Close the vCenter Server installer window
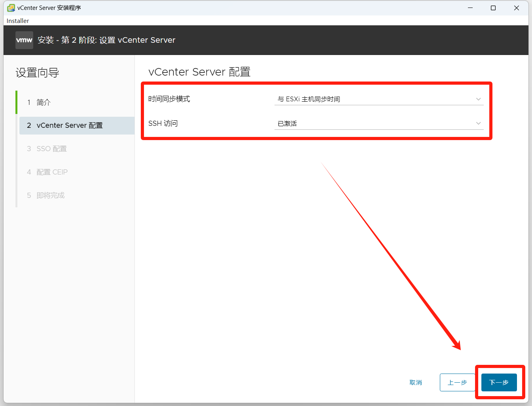 coord(516,8)
